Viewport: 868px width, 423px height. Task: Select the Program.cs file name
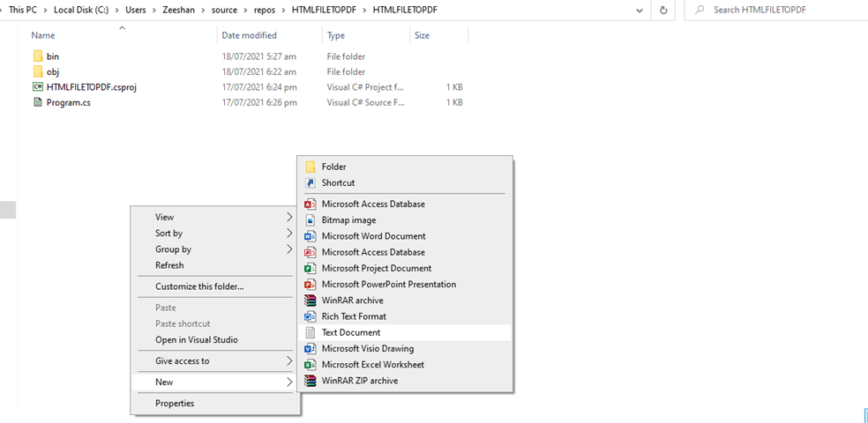69,103
